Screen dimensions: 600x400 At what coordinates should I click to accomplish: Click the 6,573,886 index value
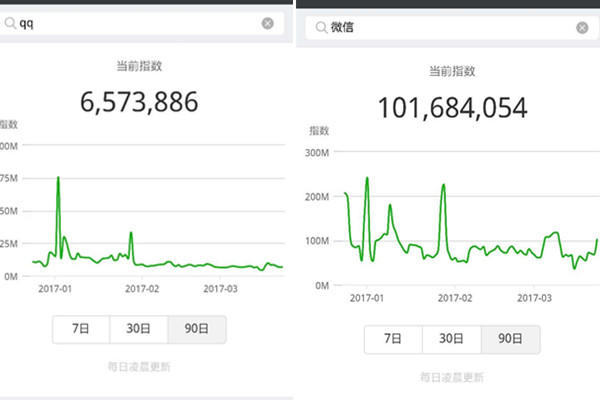point(139,102)
